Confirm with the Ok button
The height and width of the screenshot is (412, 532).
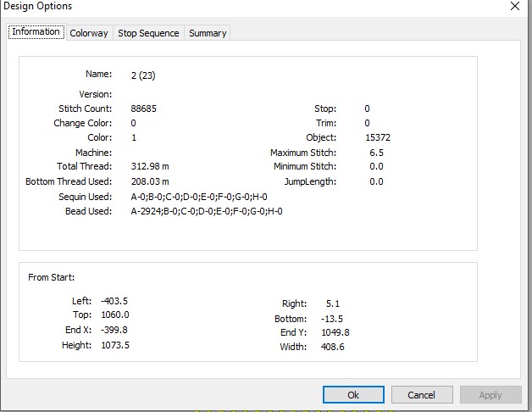click(353, 395)
